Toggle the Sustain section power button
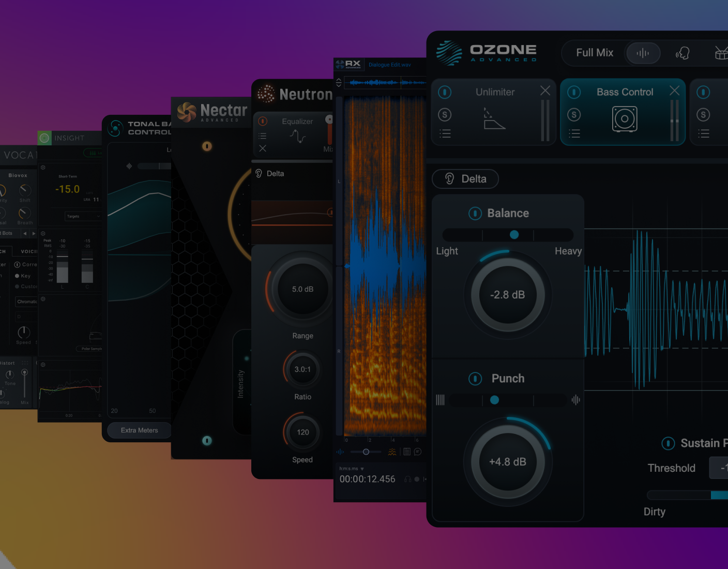 point(668,443)
